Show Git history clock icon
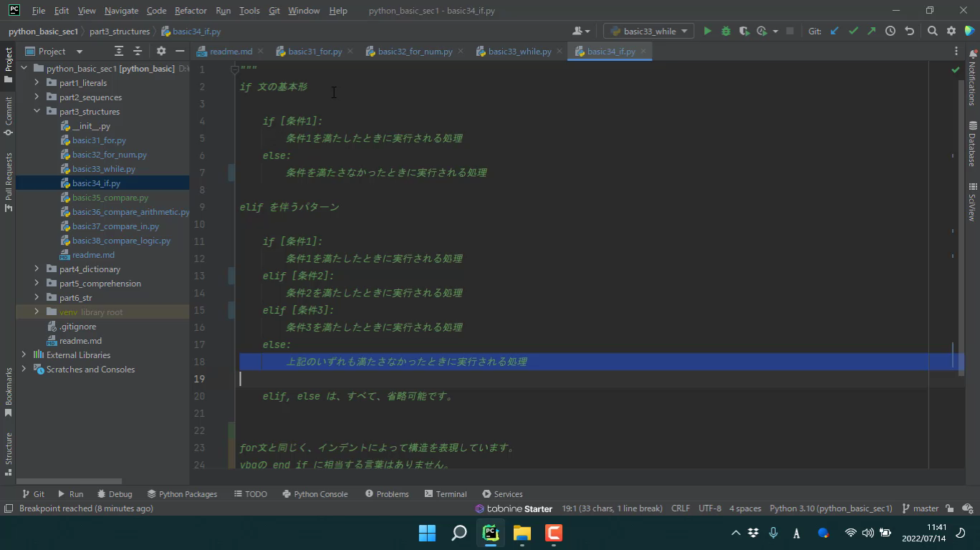The image size is (980, 550). 890,31
